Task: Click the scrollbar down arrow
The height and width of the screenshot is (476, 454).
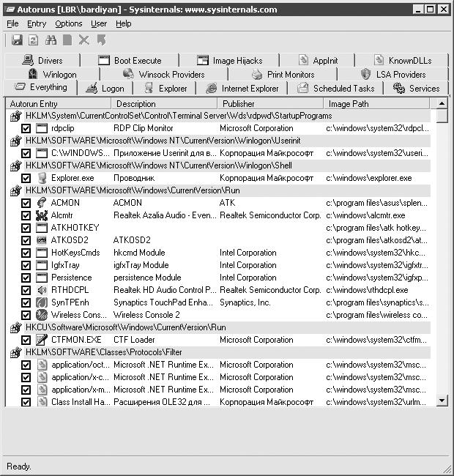Action: (442, 400)
